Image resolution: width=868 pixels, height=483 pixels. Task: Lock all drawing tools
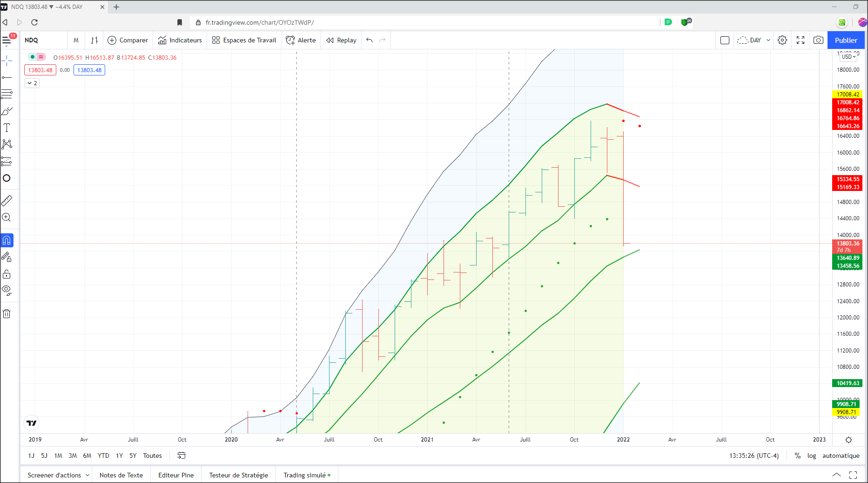tap(7, 274)
